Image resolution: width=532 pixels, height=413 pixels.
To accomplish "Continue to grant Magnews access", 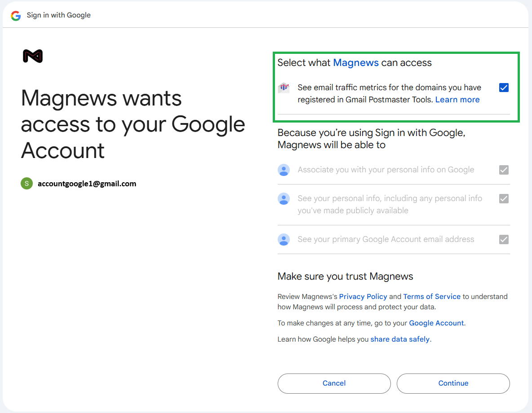I will click(x=453, y=383).
